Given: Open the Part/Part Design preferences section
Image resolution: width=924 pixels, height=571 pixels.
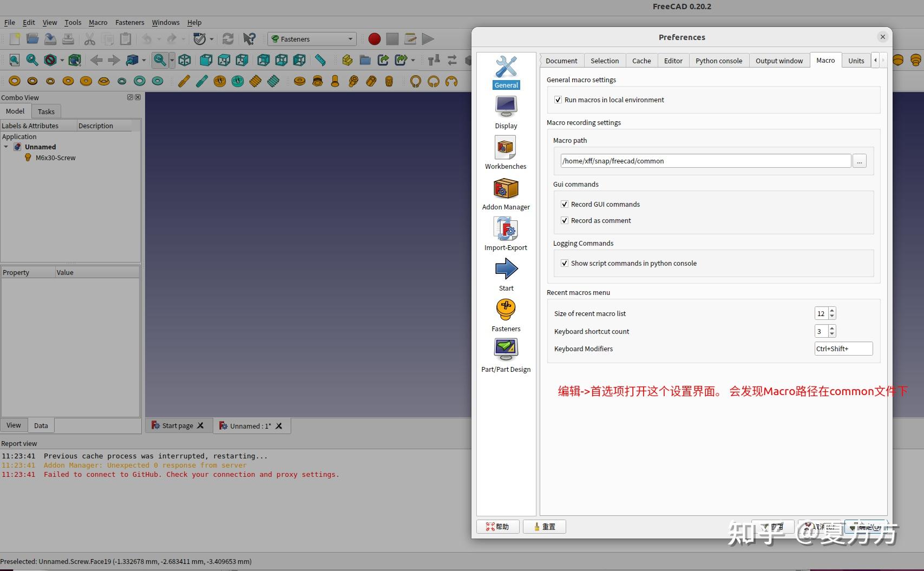Looking at the screenshot, I should (x=506, y=356).
